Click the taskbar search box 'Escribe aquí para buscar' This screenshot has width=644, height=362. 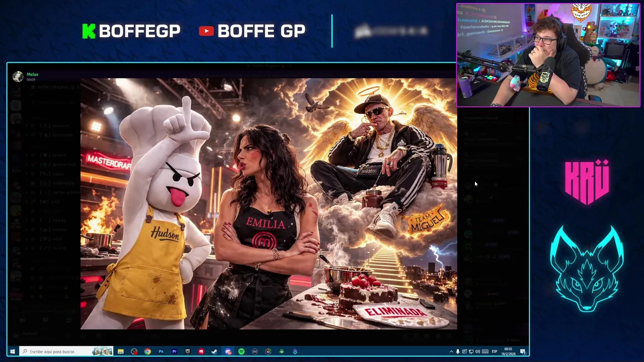coord(66,351)
